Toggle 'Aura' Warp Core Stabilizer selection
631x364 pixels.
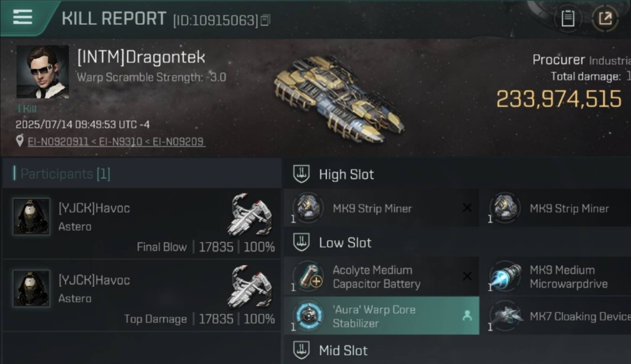click(382, 316)
